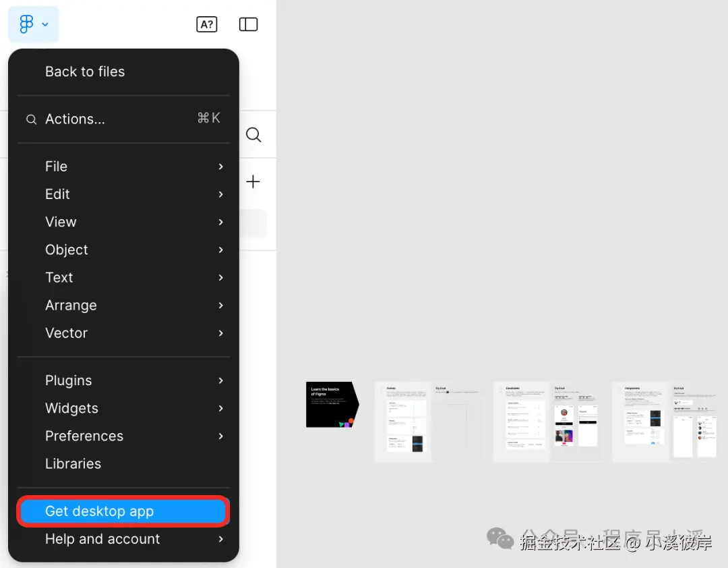Click the plus icon near the canvas
This screenshot has height=568, width=728.
253,181
